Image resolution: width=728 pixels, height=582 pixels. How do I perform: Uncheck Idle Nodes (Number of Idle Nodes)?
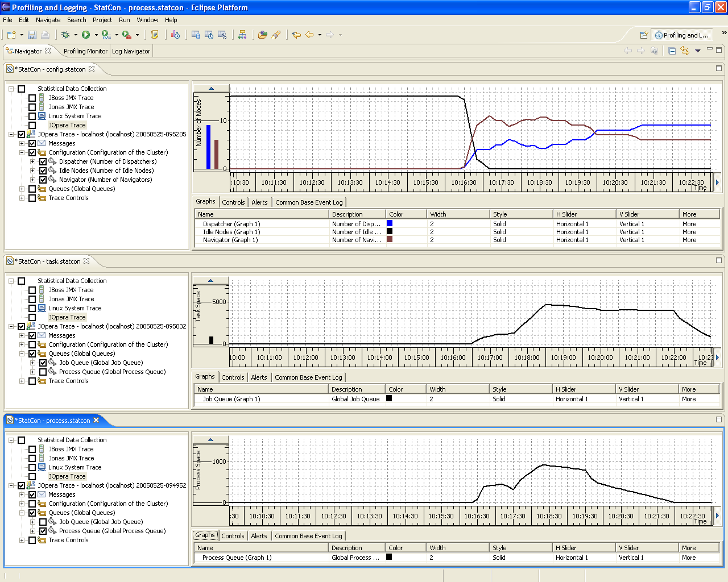coord(43,171)
